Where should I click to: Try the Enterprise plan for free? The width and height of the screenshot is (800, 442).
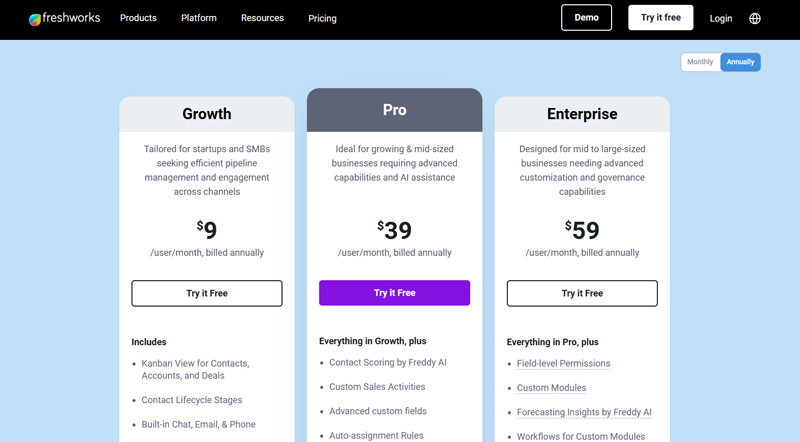pos(582,293)
